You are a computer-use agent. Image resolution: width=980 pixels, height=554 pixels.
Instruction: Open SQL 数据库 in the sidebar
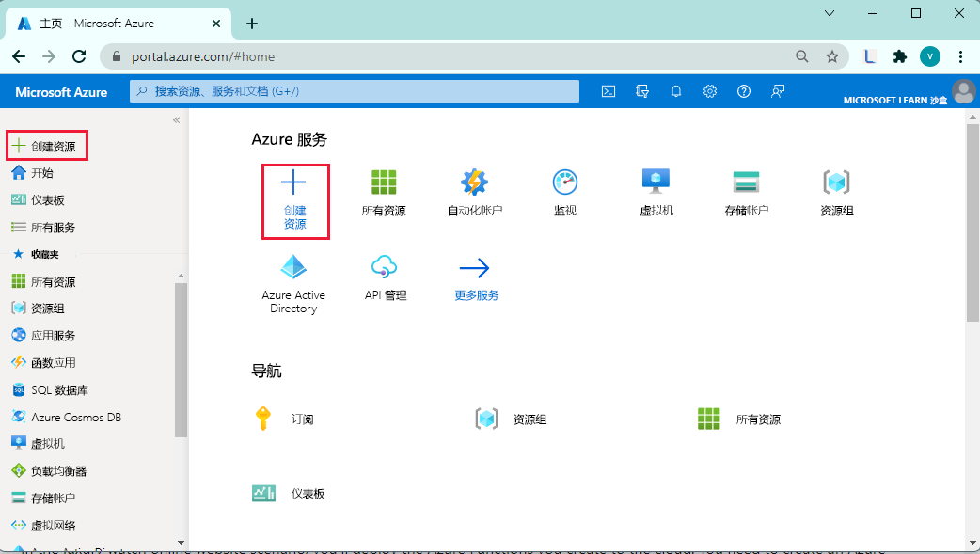coord(50,389)
